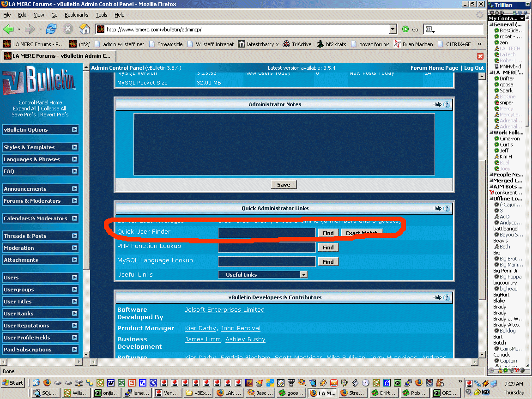
Task: Select the LA MERC Forums vBulletin Admin tab
Action: 58,56
